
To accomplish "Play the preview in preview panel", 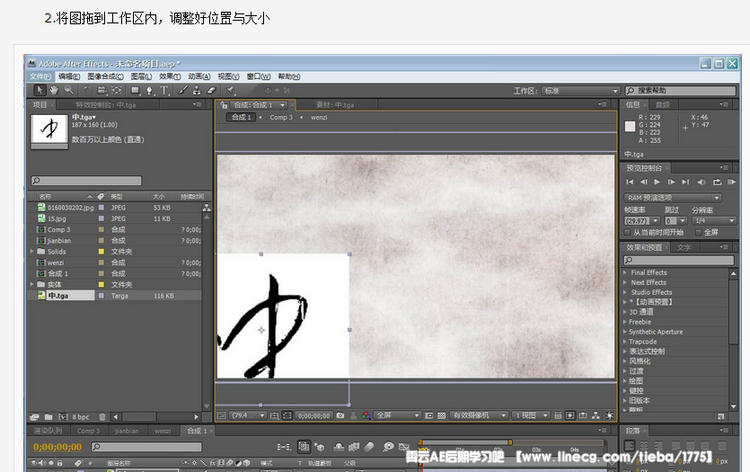I will [x=657, y=182].
